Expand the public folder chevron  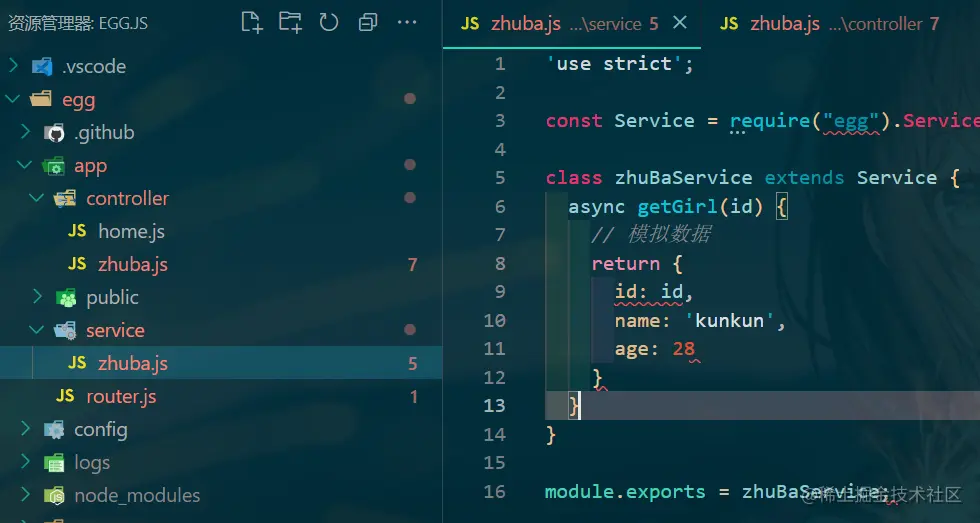pos(37,297)
